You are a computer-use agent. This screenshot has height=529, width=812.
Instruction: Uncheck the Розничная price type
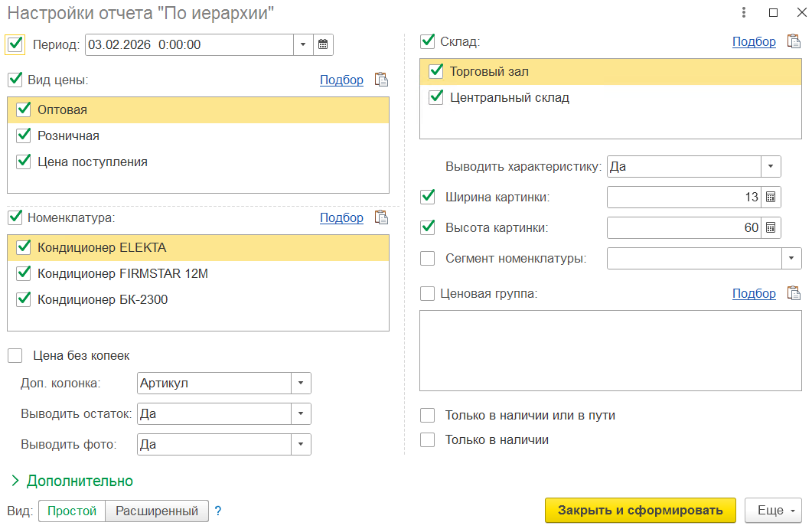coord(24,136)
